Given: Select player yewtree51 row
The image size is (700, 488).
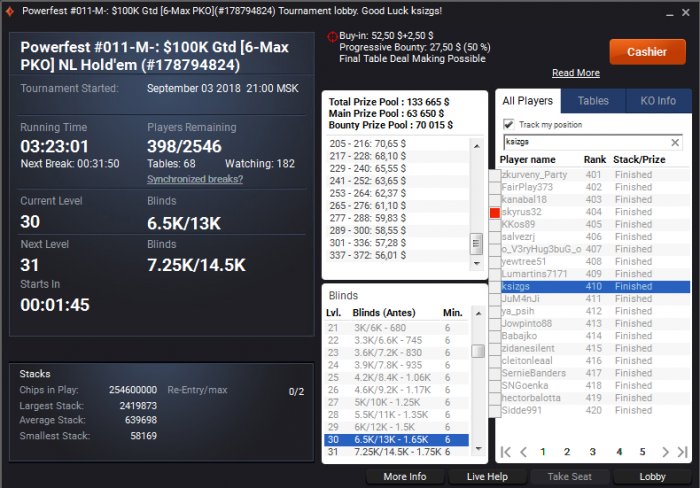Looking at the screenshot, I should tap(595, 262).
